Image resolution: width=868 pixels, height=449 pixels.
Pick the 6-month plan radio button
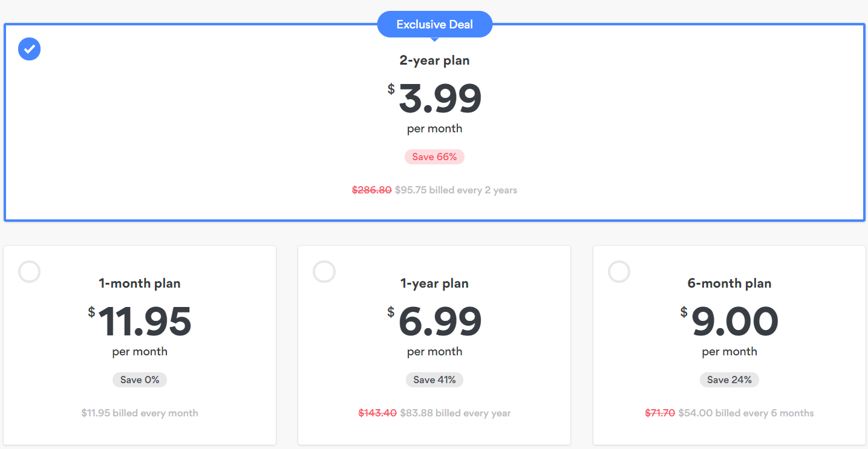[619, 272]
